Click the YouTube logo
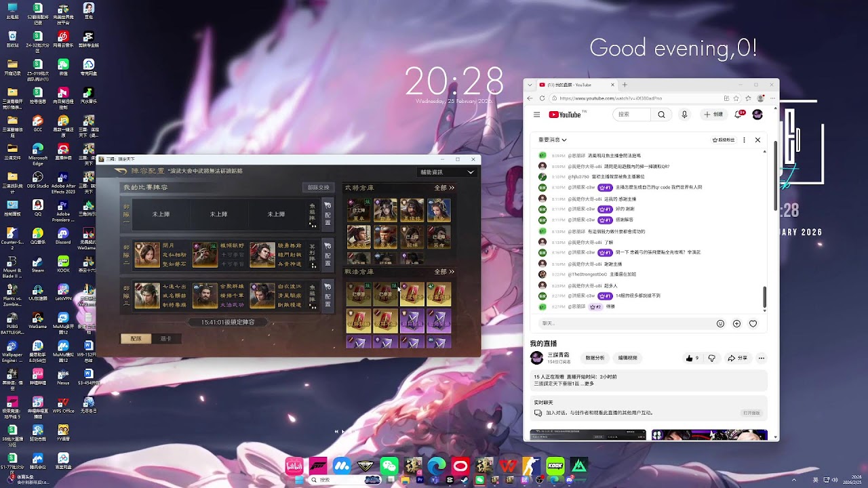 point(565,115)
